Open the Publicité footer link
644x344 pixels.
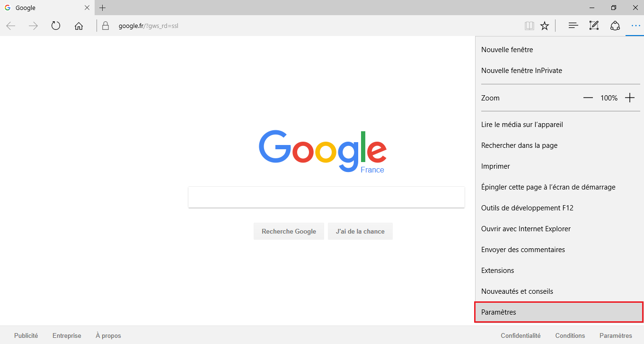[26, 335]
